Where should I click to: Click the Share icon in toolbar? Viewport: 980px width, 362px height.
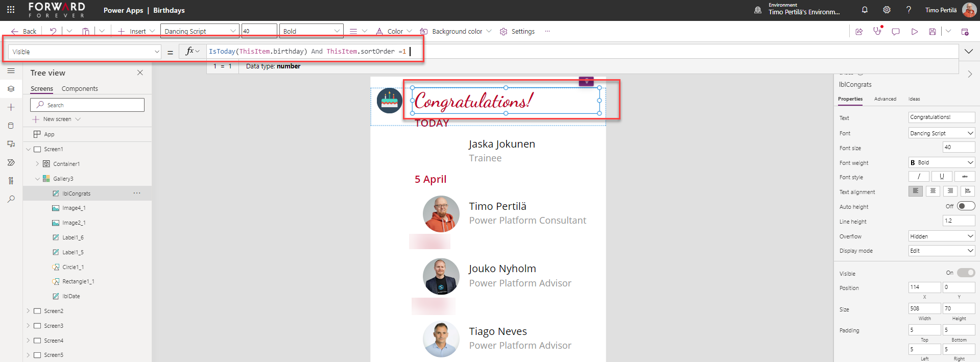(x=859, y=32)
